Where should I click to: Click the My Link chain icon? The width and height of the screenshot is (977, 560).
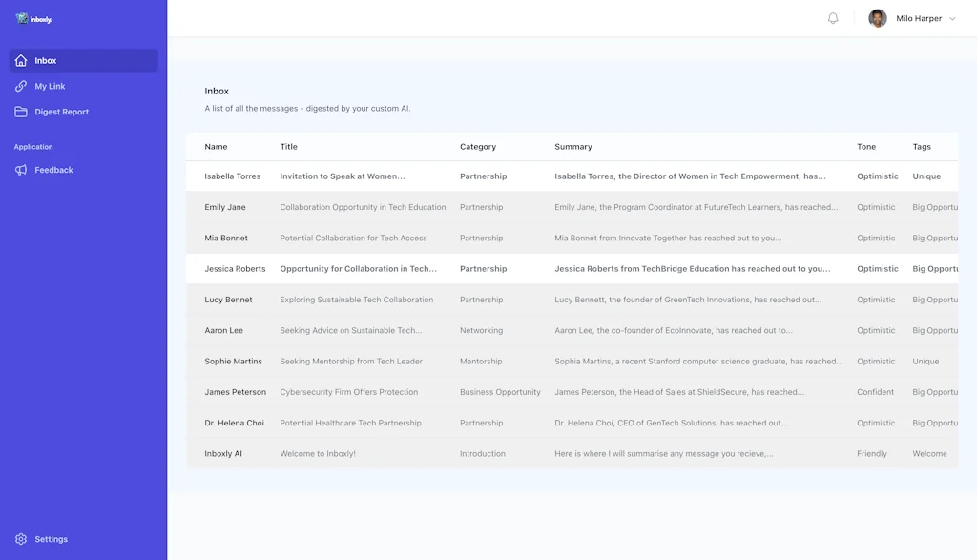tap(21, 86)
